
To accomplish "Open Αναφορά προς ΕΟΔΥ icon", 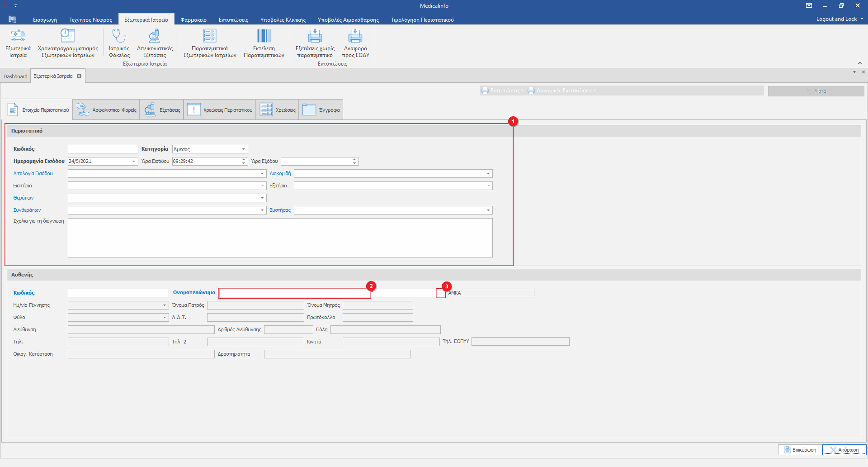I will click(355, 36).
